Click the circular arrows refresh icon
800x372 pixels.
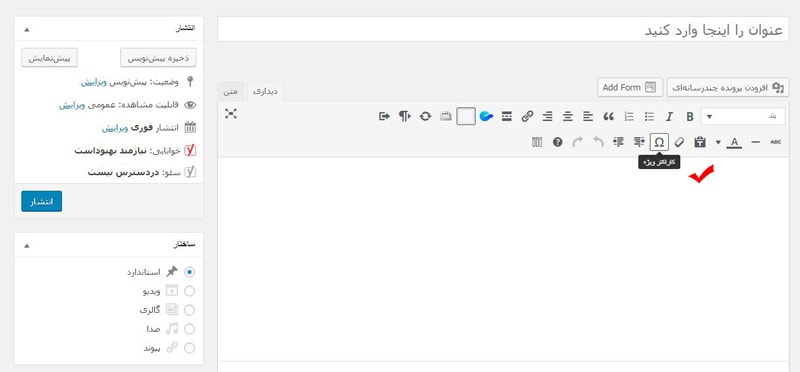(426, 117)
